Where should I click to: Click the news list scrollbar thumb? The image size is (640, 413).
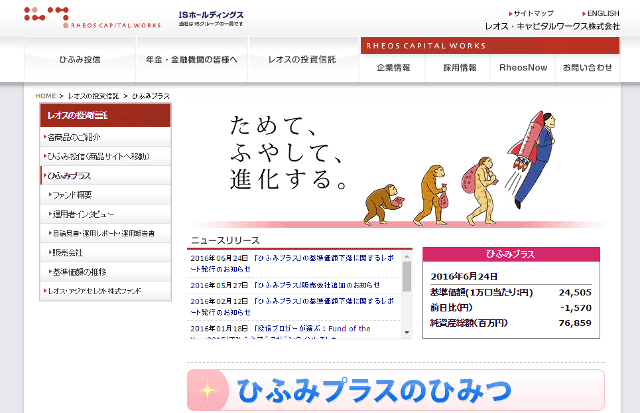coord(407,277)
